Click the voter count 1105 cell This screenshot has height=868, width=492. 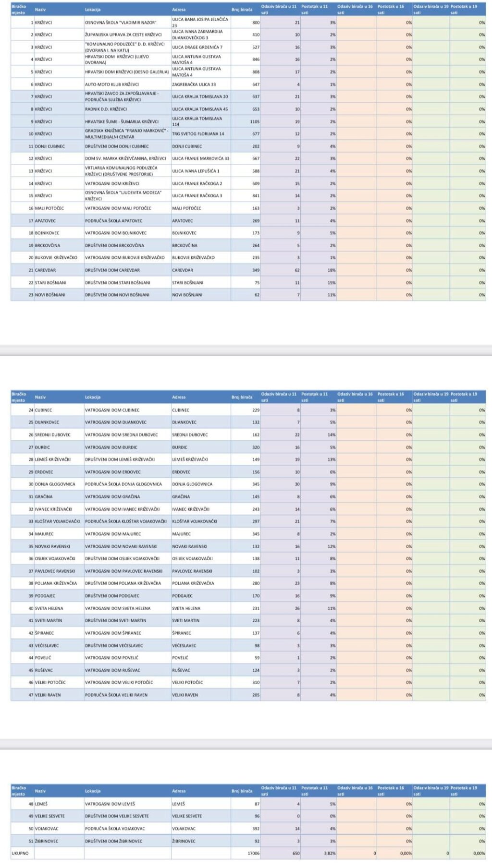point(255,122)
